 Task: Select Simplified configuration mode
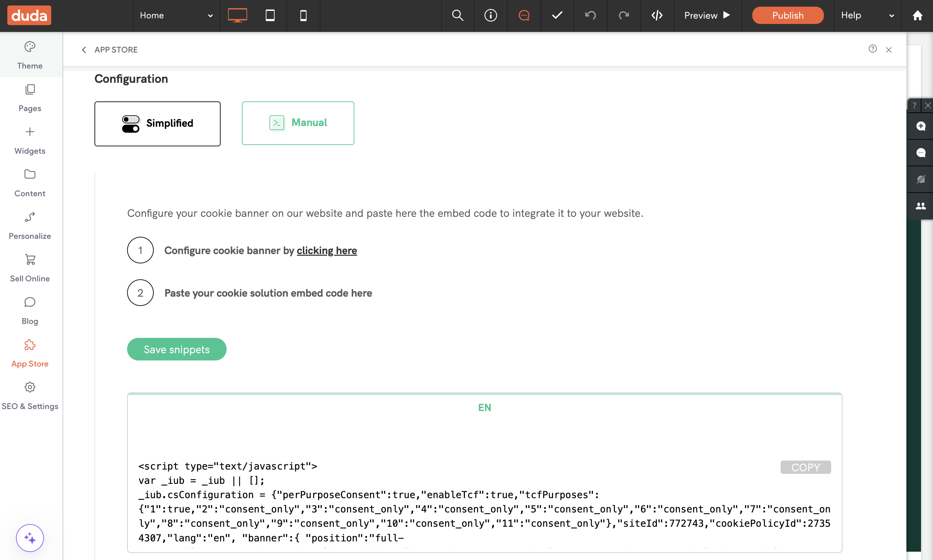[x=157, y=123]
